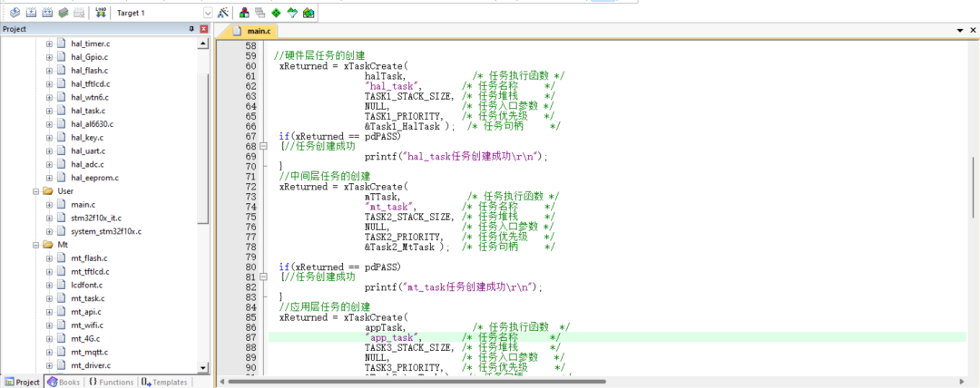Click the editor vertical scrollbar thumb
Viewport: 980px width, 388px height.
click(974, 187)
